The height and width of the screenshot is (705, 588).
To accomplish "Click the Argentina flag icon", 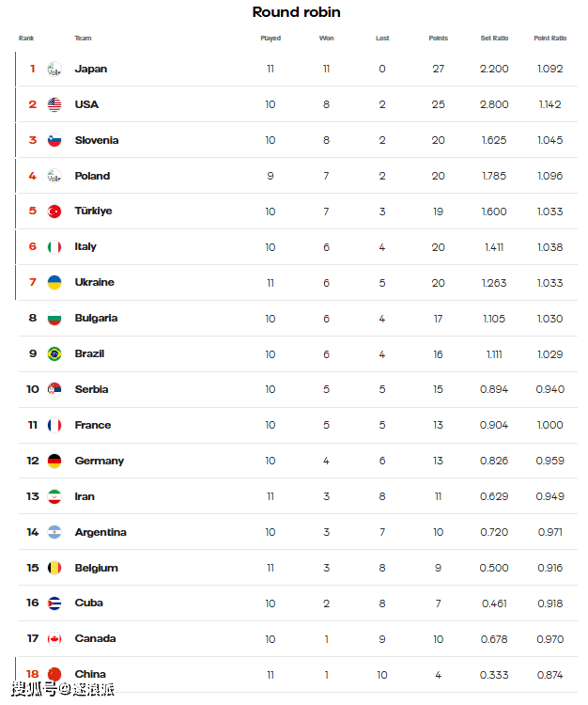I will [x=54, y=532].
